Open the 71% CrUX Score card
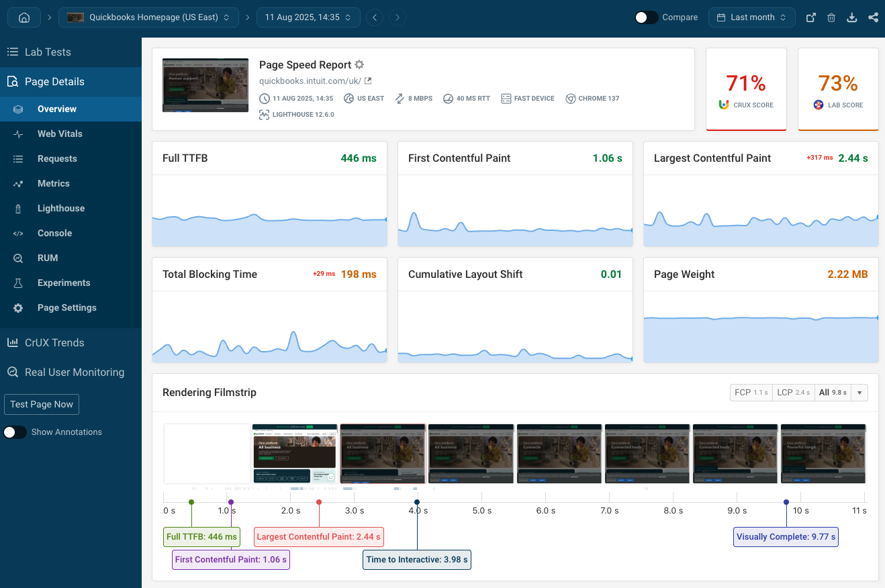The width and height of the screenshot is (885, 588). (x=746, y=89)
